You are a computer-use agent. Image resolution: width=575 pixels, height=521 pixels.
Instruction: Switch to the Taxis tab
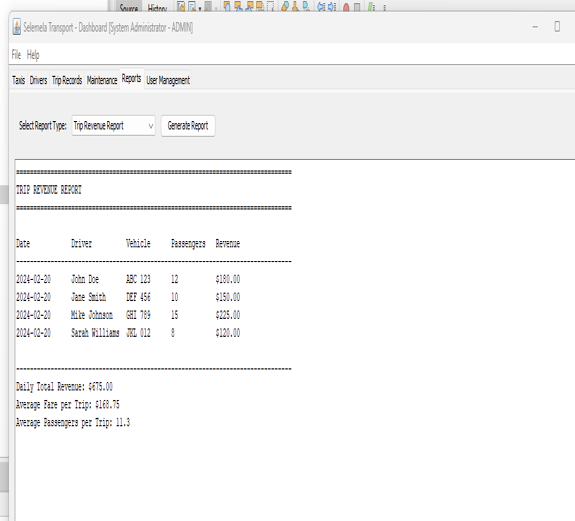(18, 80)
